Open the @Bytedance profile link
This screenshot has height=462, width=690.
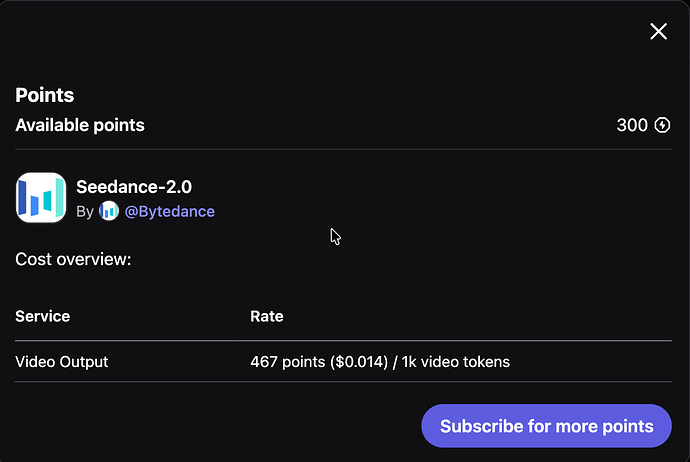point(169,212)
